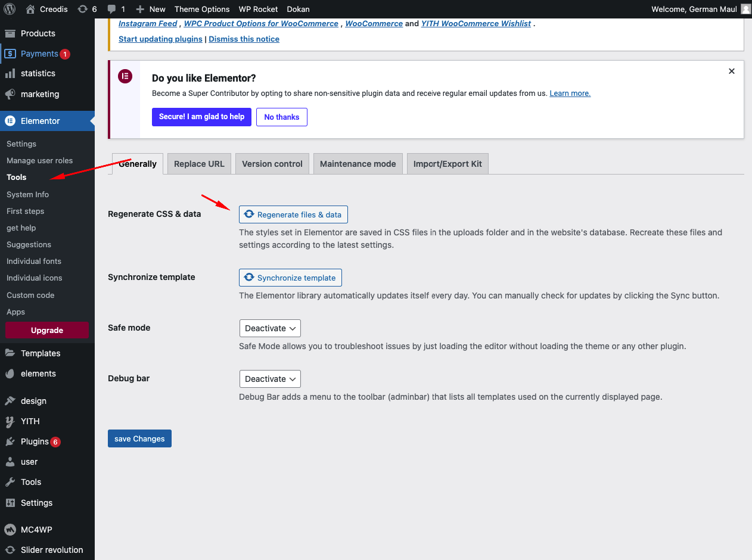This screenshot has height=560, width=752.
Task: Open the Safe mode dropdown
Action: pos(270,328)
